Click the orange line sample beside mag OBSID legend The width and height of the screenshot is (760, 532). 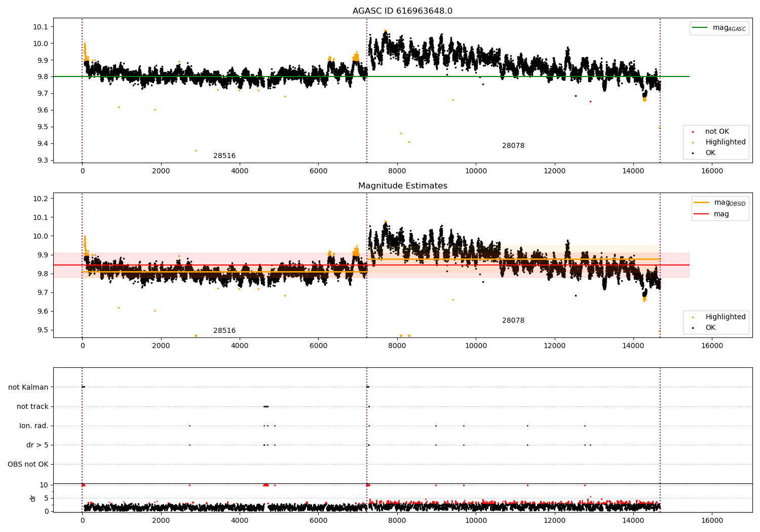pyautogui.click(x=702, y=203)
